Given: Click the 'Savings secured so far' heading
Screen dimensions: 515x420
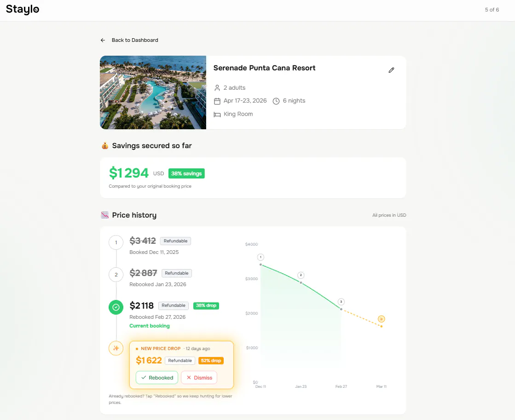Looking at the screenshot, I should (152, 146).
